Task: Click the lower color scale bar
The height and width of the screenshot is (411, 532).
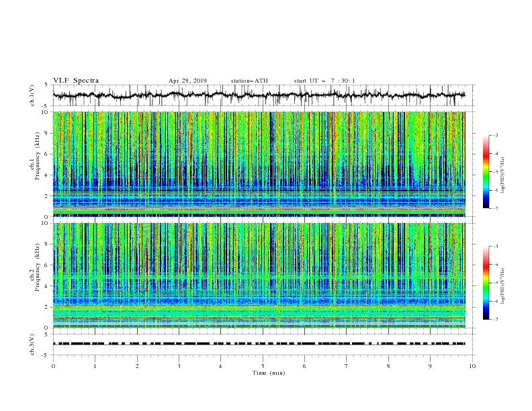Action: [x=486, y=283]
